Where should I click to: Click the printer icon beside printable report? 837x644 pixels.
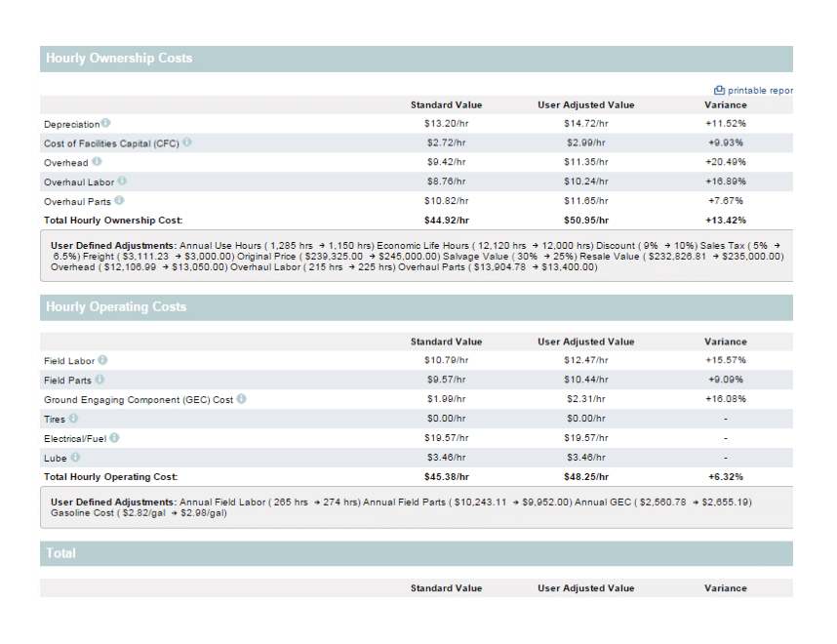coord(719,89)
